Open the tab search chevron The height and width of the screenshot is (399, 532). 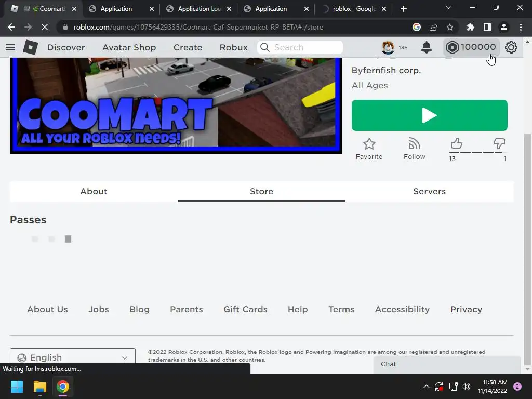click(x=448, y=7)
